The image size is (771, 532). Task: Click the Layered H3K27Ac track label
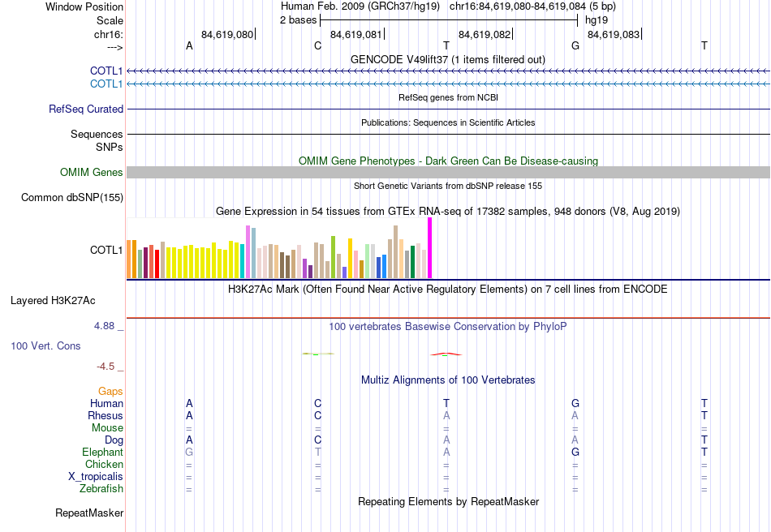pos(53,301)
